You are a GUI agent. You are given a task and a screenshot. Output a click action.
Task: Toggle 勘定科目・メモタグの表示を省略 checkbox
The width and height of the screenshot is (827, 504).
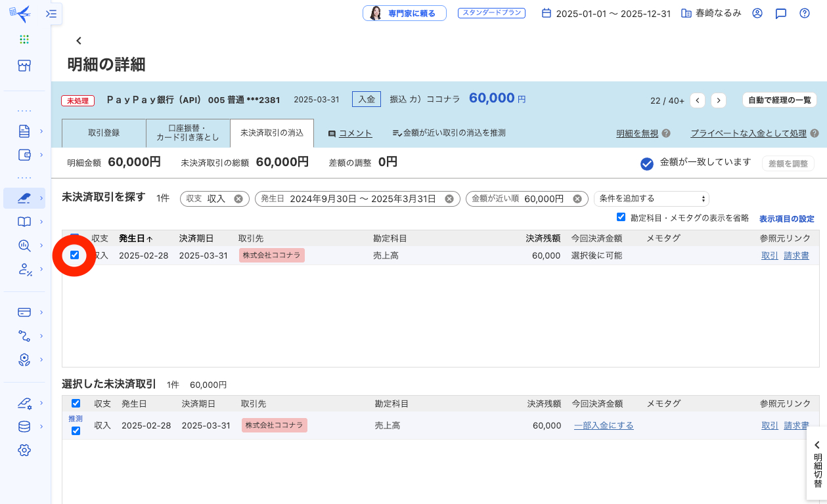pyautogui.click(x=621, y=217)
